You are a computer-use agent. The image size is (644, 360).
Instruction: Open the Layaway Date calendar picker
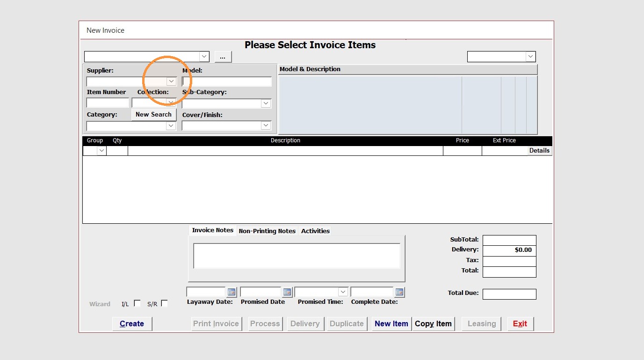[232, 292]
